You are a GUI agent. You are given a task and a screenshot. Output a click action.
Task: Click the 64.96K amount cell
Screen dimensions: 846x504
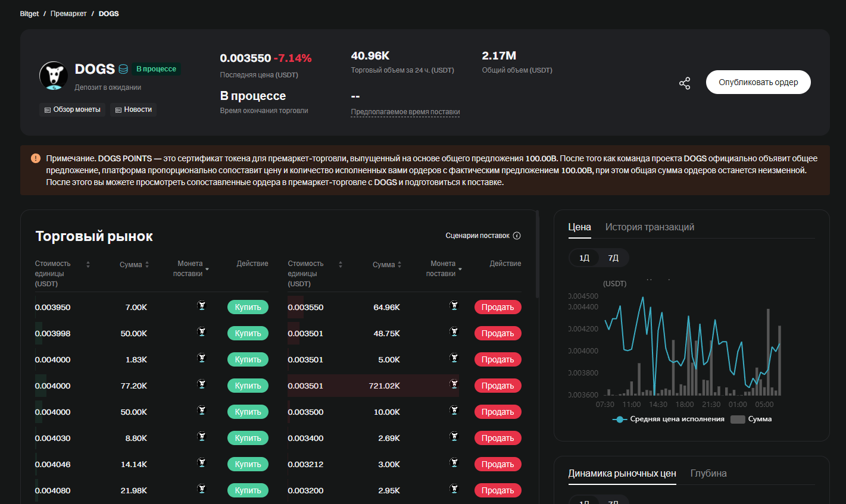coord(387,308)
